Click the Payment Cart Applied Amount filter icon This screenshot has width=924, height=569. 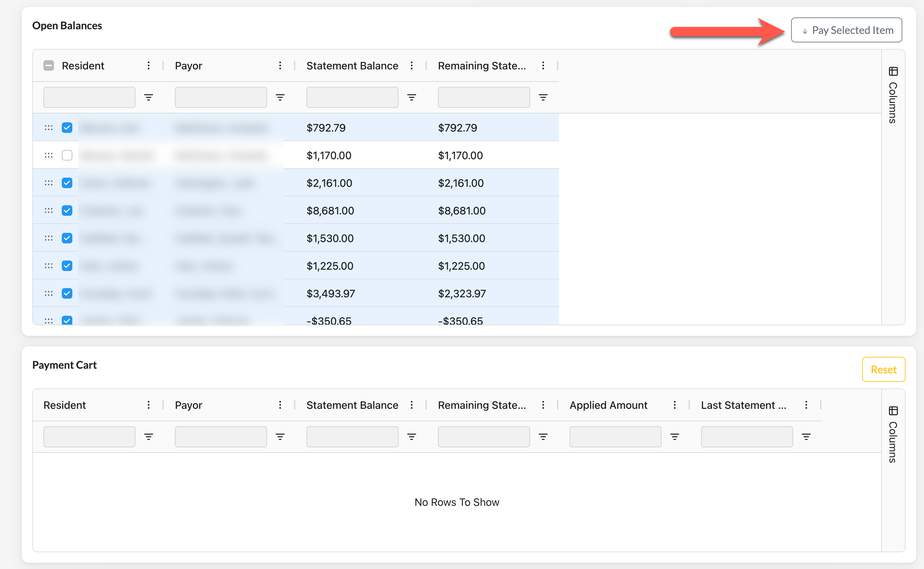pos(674,436)
